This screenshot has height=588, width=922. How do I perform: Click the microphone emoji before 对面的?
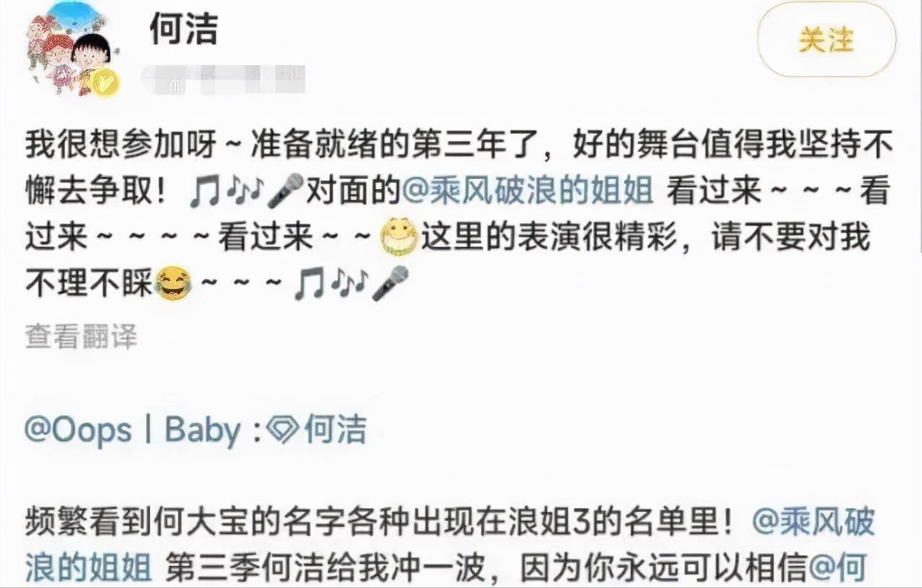click(286, 192)
